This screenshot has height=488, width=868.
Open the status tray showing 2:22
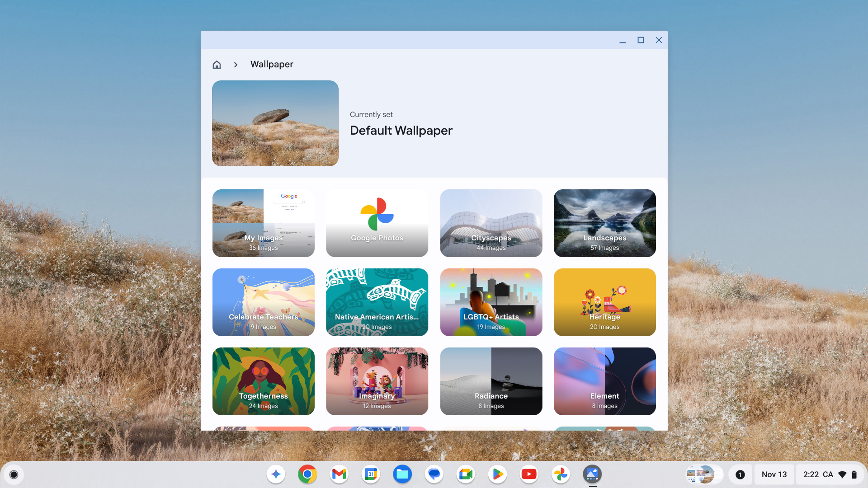pyautogui.click(x=830, y=474)
